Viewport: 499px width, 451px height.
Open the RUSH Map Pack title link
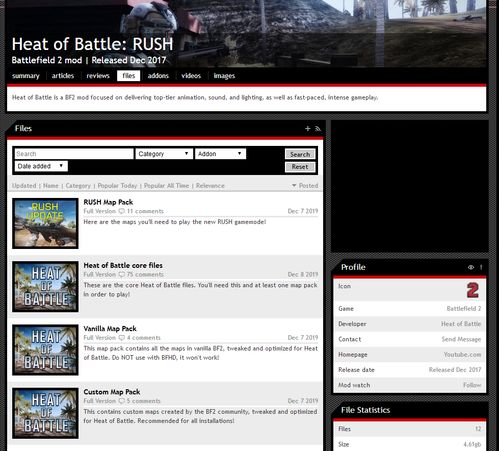[108, 202]
